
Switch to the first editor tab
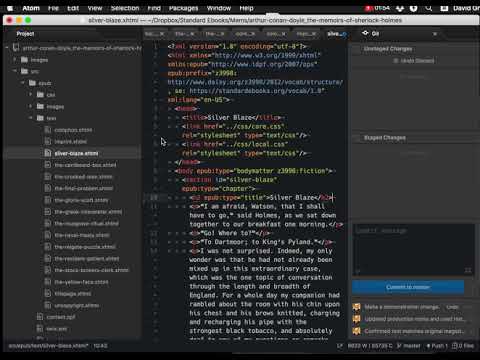coord(154,34)
